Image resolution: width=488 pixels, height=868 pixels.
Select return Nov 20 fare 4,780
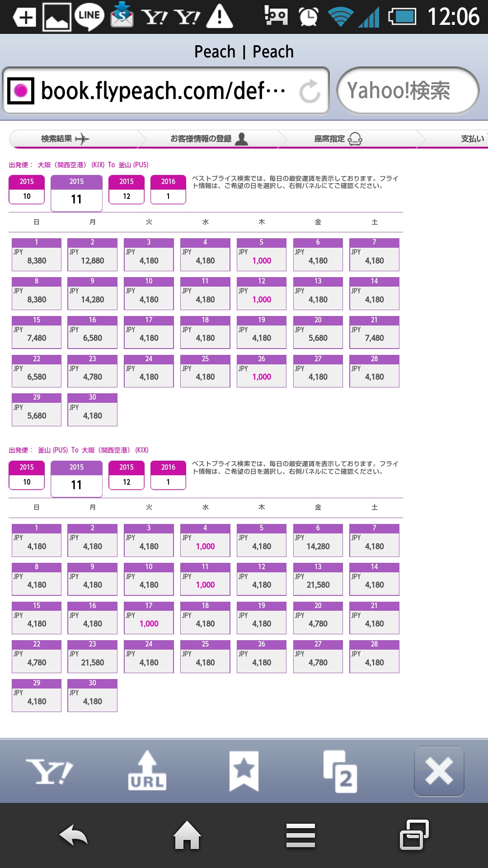coord(318,618)
